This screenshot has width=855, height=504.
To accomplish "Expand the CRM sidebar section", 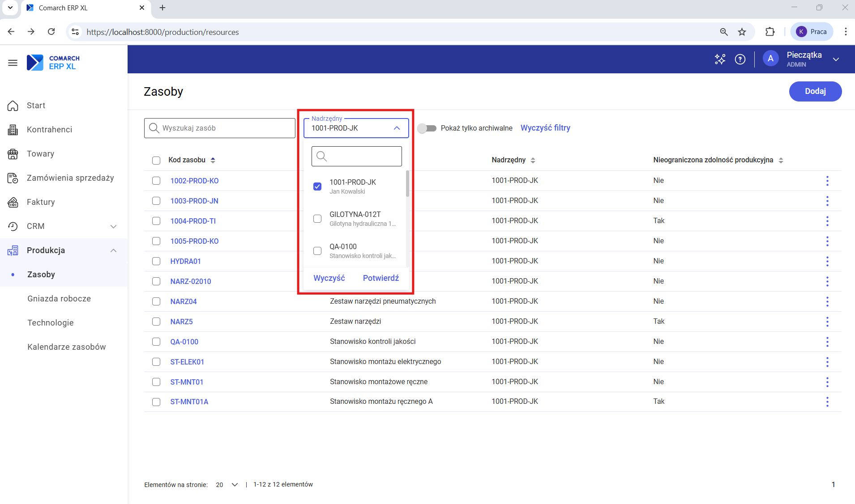I will coord(113,226).
